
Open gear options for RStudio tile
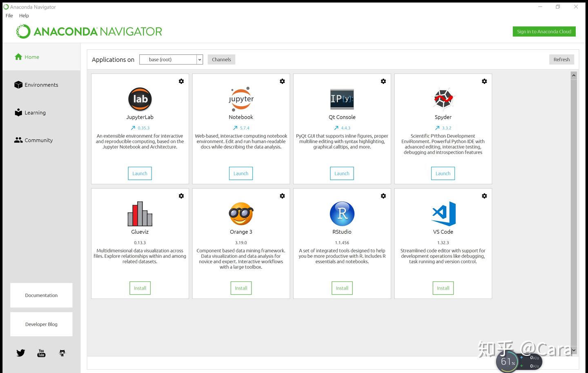coord(383,196)
